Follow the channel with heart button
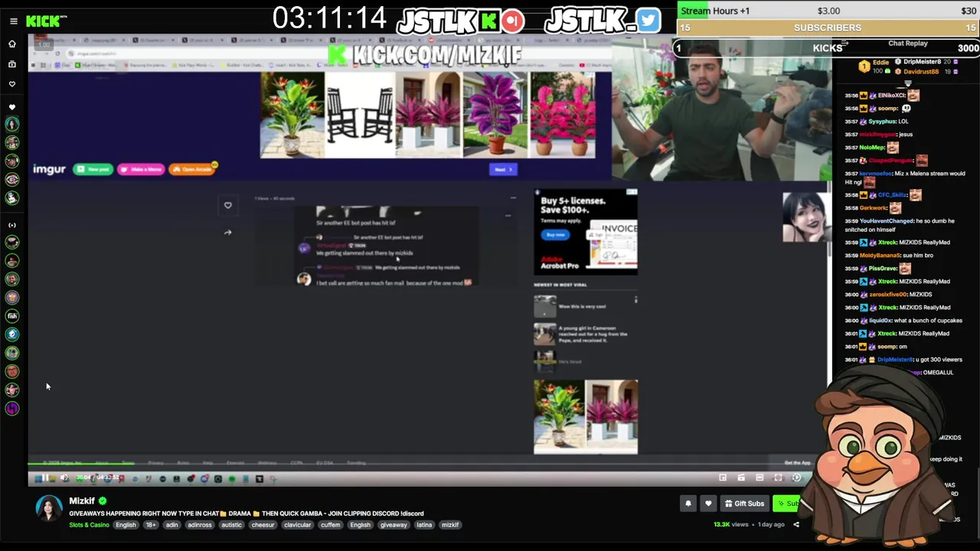Screen dimensions: 980x551 708,504
